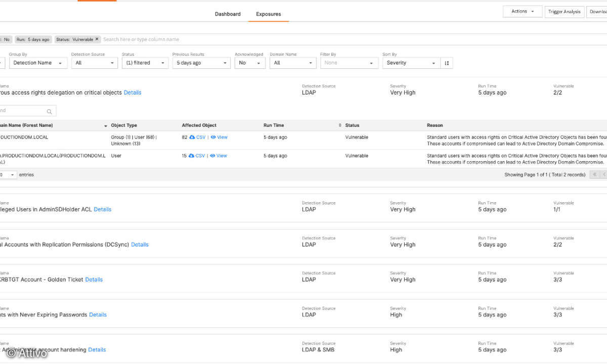Open the Group By Detection Name dropdown
The image size is (607, 364).
[x=38, y=63]
